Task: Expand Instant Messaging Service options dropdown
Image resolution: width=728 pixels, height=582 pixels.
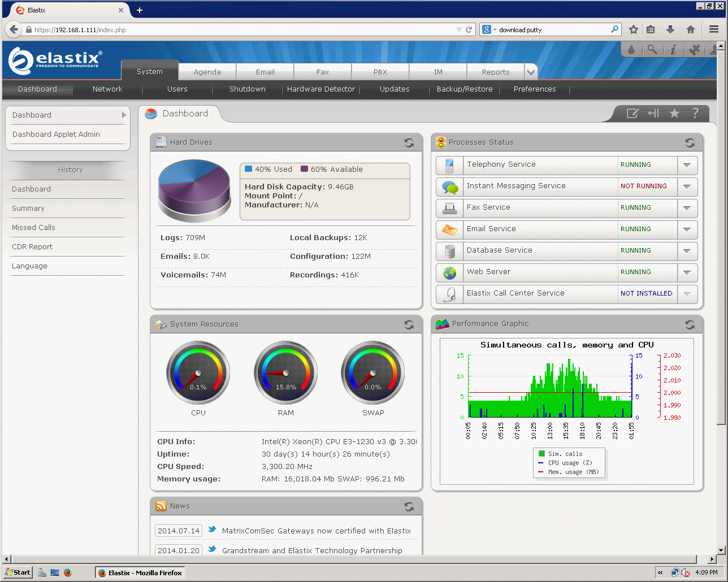Action: coord(687,186)
